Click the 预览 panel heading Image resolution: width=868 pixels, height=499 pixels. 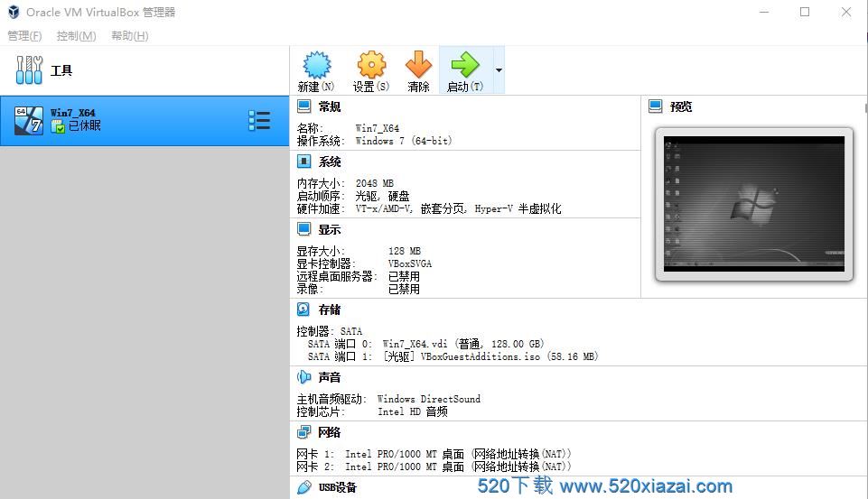(x=681, y=106)
